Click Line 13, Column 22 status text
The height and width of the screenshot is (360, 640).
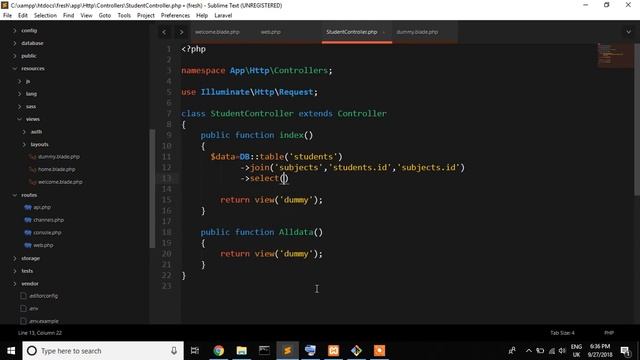pos(40,333)
